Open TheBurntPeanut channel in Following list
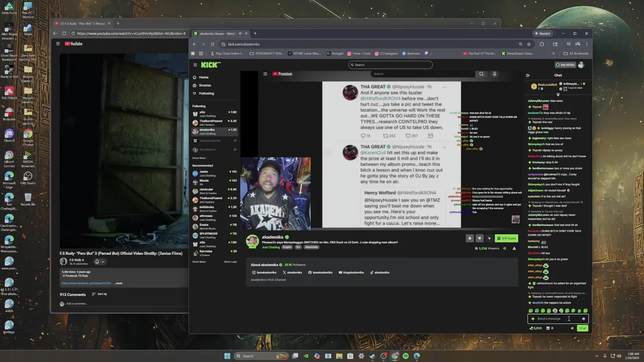The width and height of the screenshot is (644, 362). click(x=214, y=122)
